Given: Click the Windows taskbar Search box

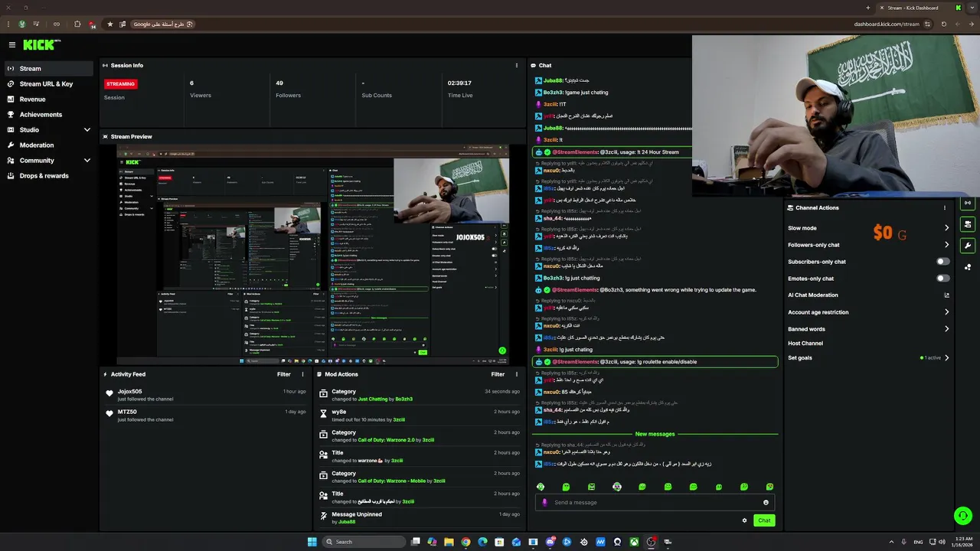Looking at the screenshot, I should coord(362,542).
